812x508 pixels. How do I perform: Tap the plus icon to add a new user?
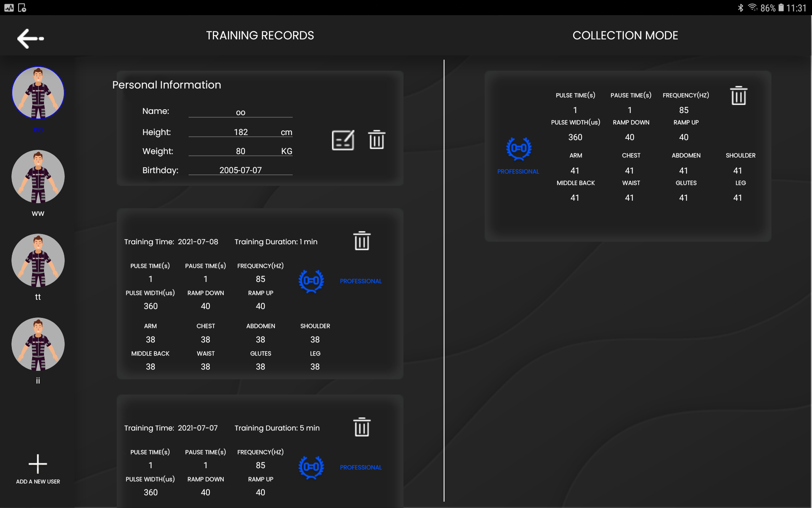click(38, 464)
